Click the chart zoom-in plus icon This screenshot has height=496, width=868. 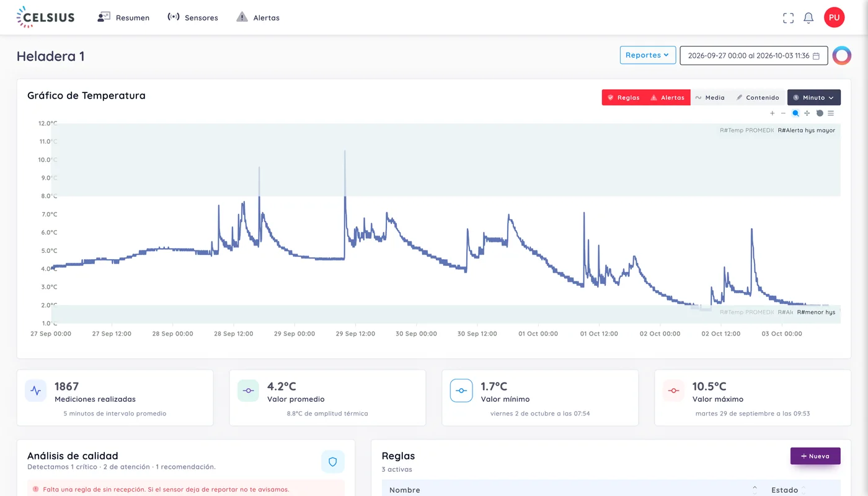(772, 113)
